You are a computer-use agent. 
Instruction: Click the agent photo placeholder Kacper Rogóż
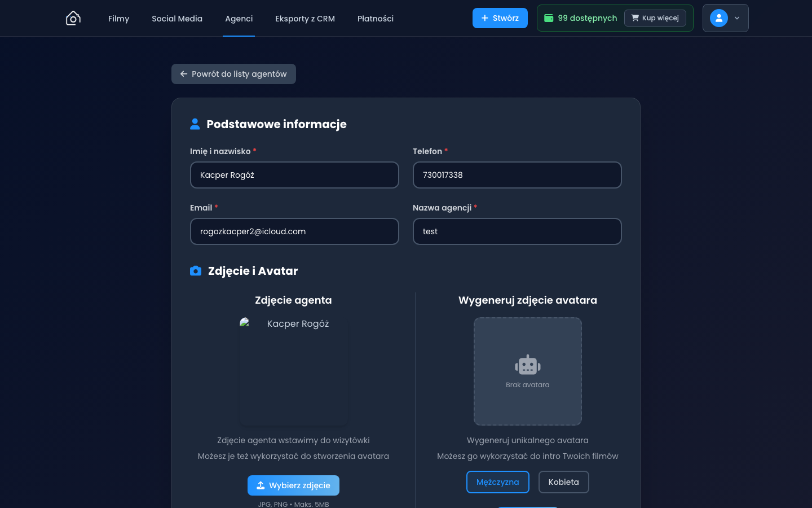(294, 371)
